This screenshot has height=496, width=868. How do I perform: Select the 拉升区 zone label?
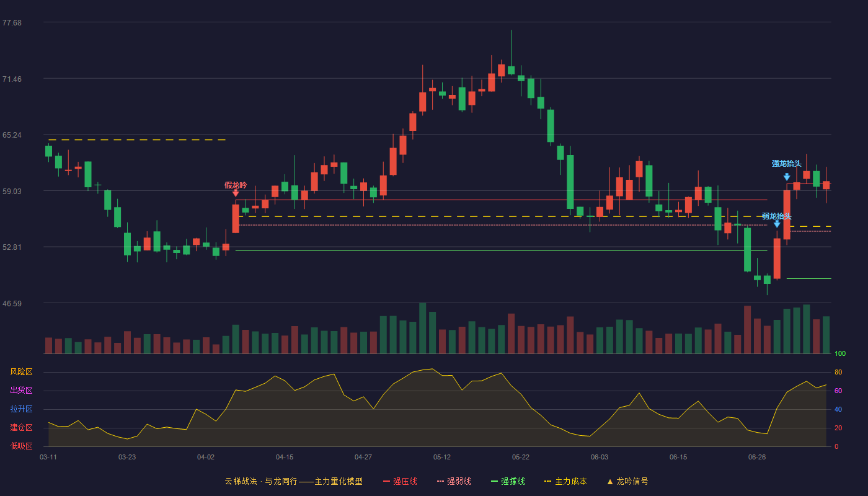(22, 409)
